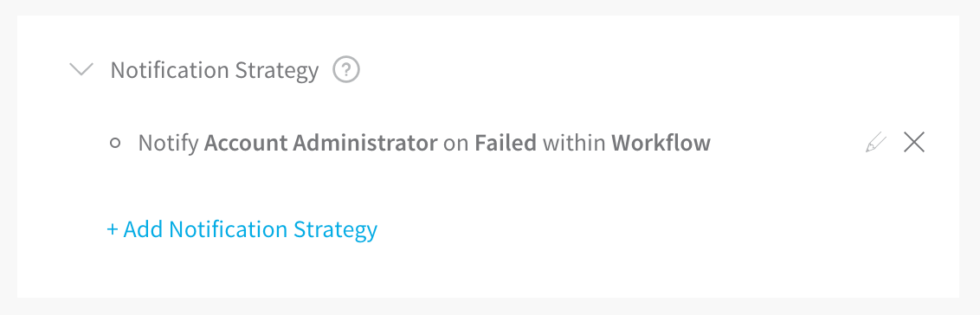Collapse the Notification Strategy section chevron
Screen dimensions: 980x315
[81, 69]
